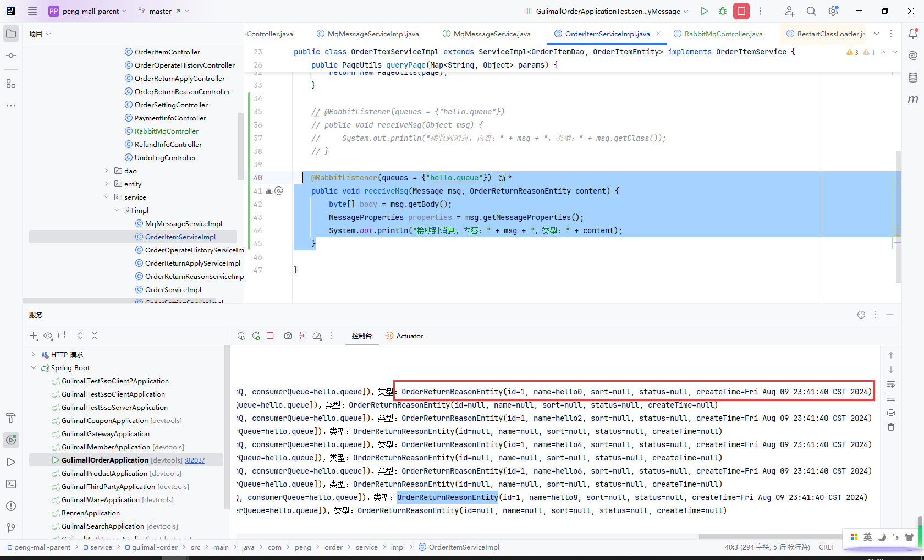This screenshot has width=924, height=560.
Task: Open the Project tool window folder icon
Action: point(11,34)
